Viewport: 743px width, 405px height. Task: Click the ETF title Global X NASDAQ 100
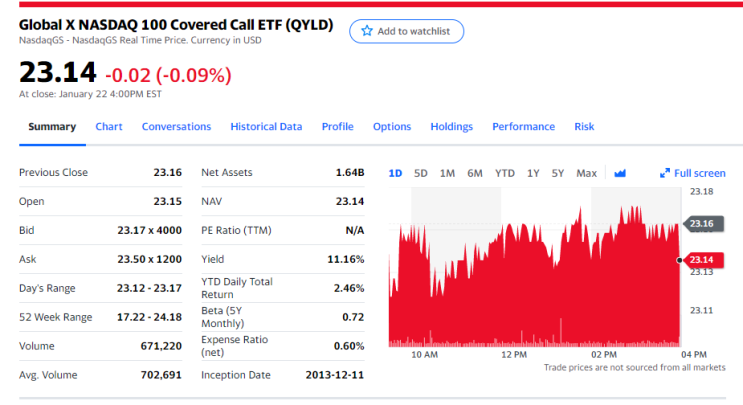point(176,25)
